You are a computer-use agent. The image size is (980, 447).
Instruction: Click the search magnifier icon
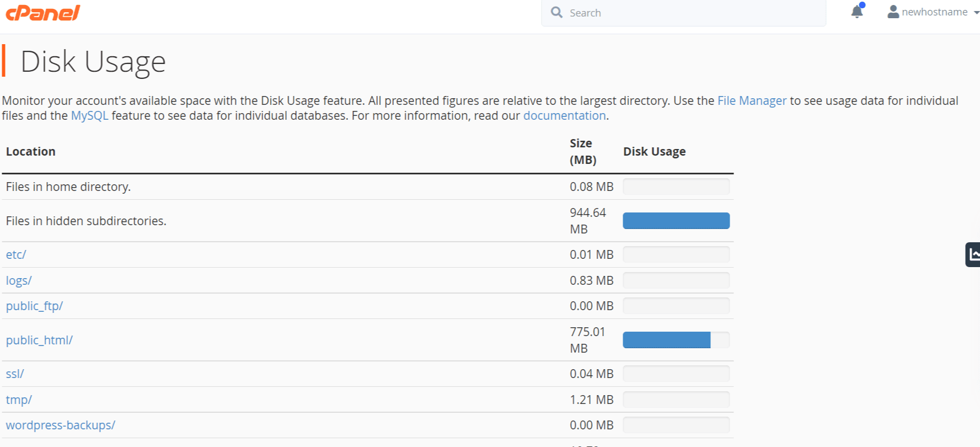click(557, 12)
